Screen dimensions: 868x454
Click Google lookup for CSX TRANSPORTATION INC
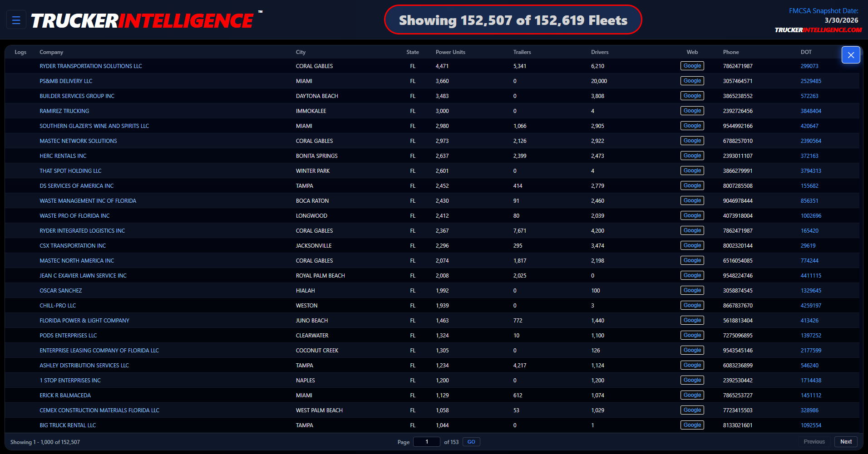[x=692, y=245]
